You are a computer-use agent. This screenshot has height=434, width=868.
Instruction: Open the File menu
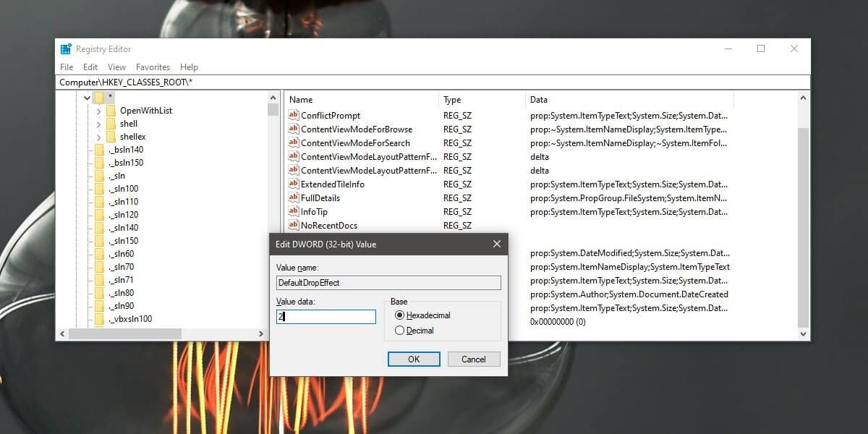(67, 67)
